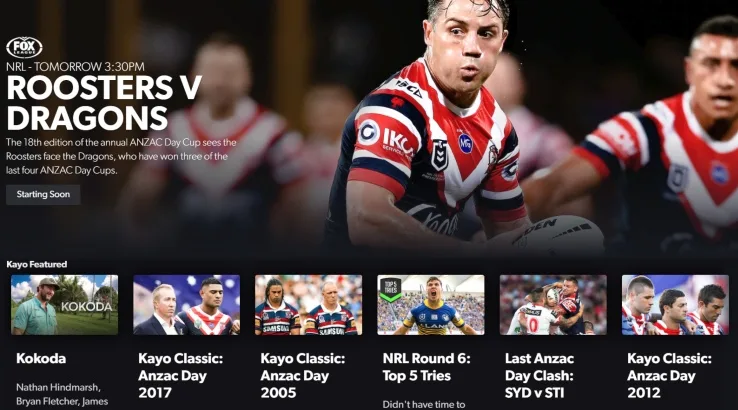Image resolution: width=738 pixels, height=410 pixels.
Task: Click the Starting Soon button
Action: (43, 194)
